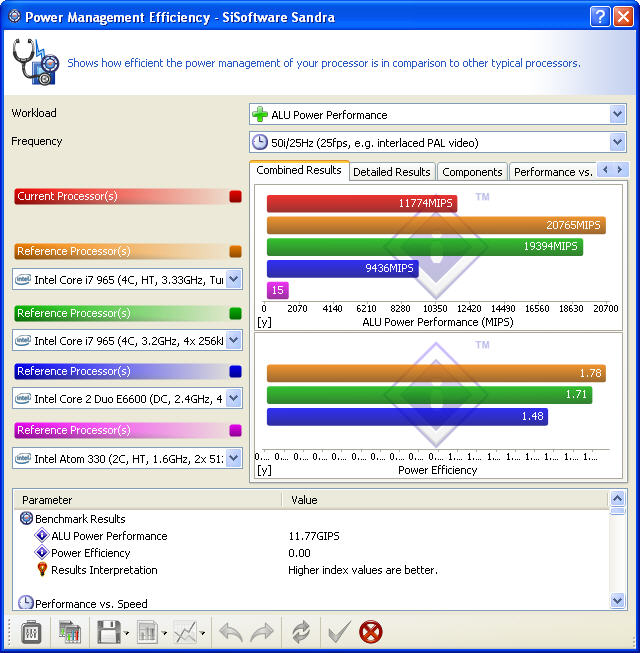Click the blue 9436MIPS bar
The height and width of the screenshot is (653, 640).
(343, 268)
